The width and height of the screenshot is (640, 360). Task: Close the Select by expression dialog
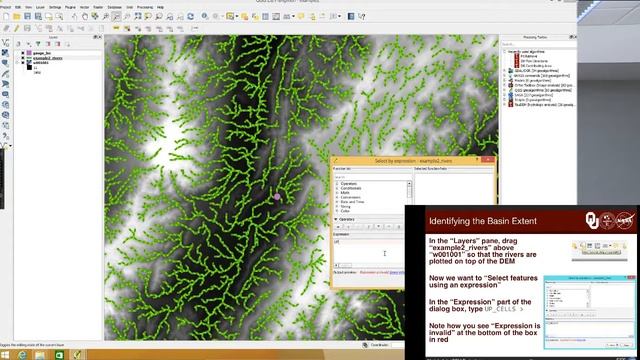(488, 160)
